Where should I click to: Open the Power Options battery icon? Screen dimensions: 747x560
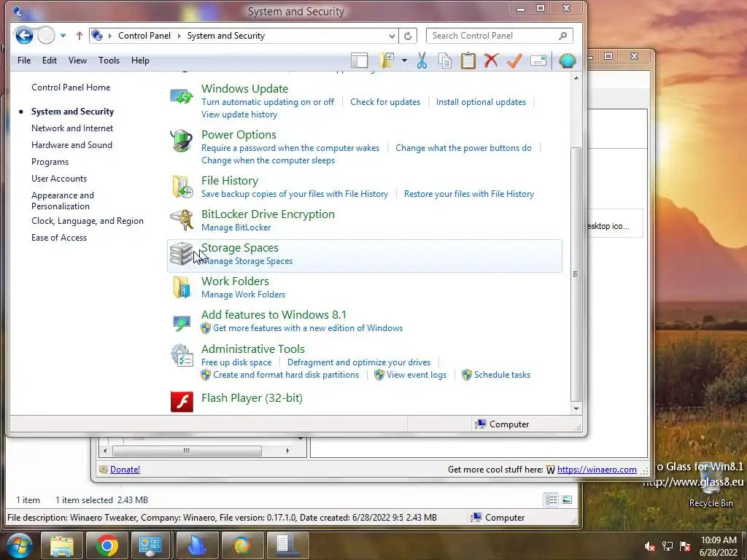[x=182, y=141]
